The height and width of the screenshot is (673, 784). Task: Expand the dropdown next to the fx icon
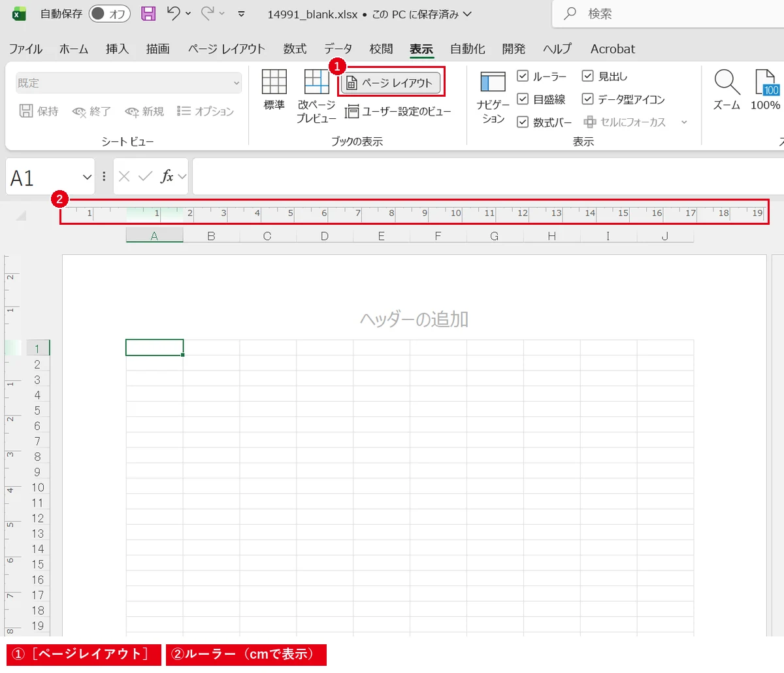coord(182,177)
